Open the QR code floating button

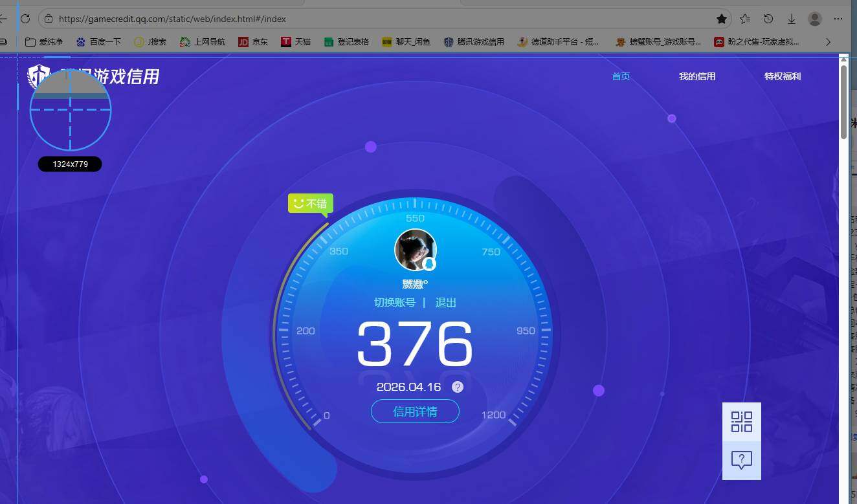point(741,422)
